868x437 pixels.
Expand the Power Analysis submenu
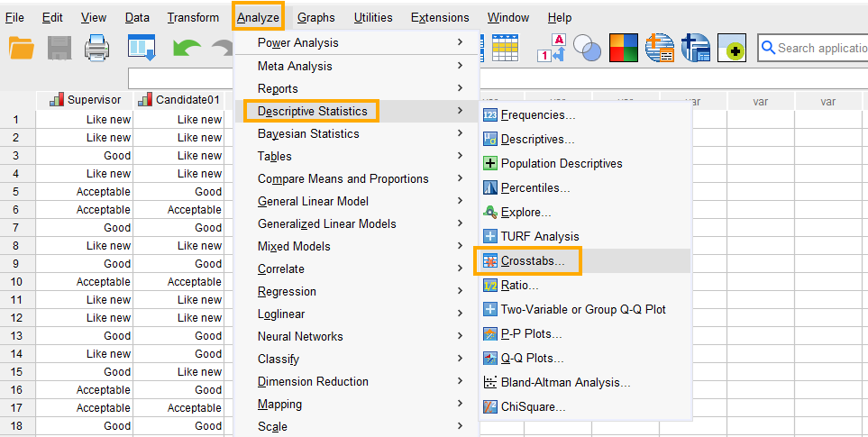pyautogui.click(x=357, y=42)
